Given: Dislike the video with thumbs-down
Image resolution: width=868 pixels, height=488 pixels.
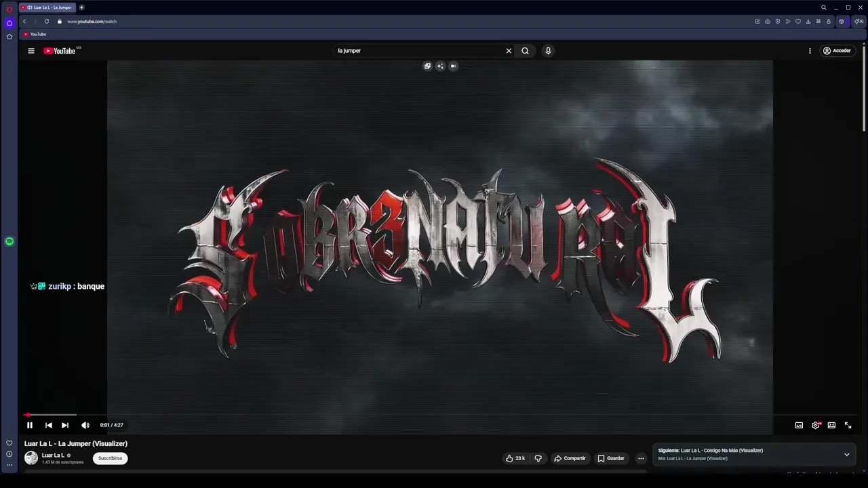Looking at the screenshot, I should pos(538,458).
